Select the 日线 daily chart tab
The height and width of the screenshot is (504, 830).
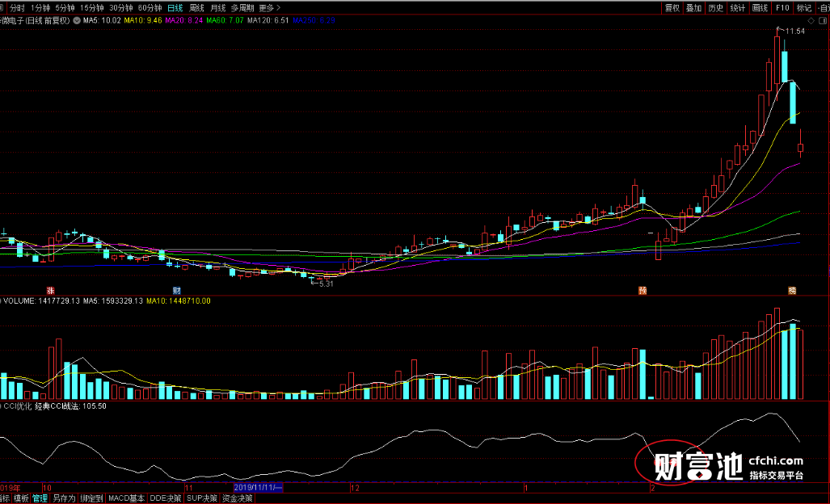[x=175, y=8]
